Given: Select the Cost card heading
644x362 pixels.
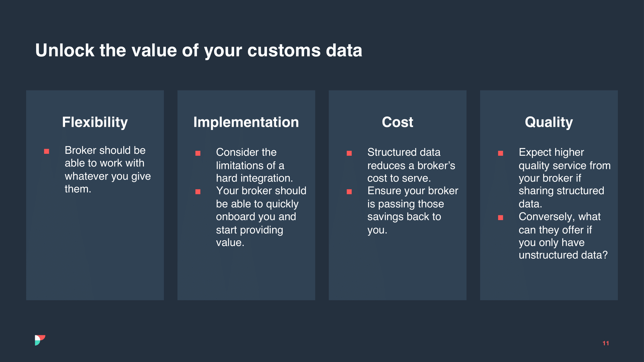Looking at the screenshot, I should [x=398, y=122].
